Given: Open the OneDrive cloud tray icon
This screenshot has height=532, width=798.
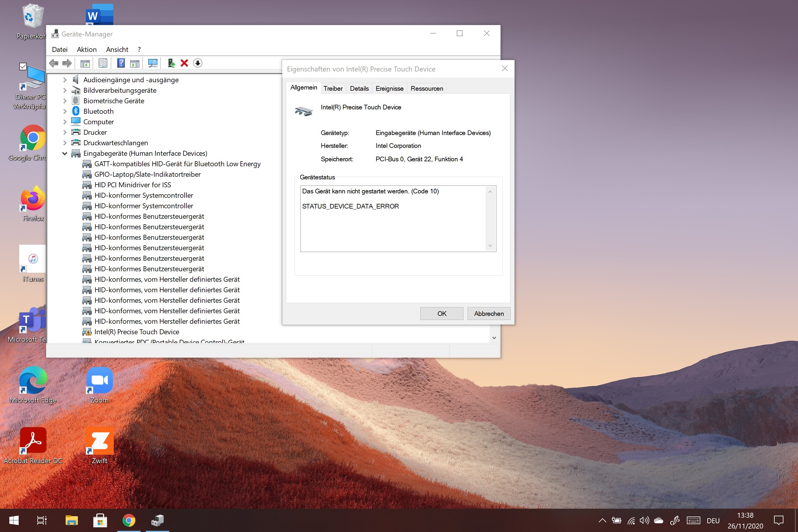Looking at the screenshot, I should coord(659,520).
